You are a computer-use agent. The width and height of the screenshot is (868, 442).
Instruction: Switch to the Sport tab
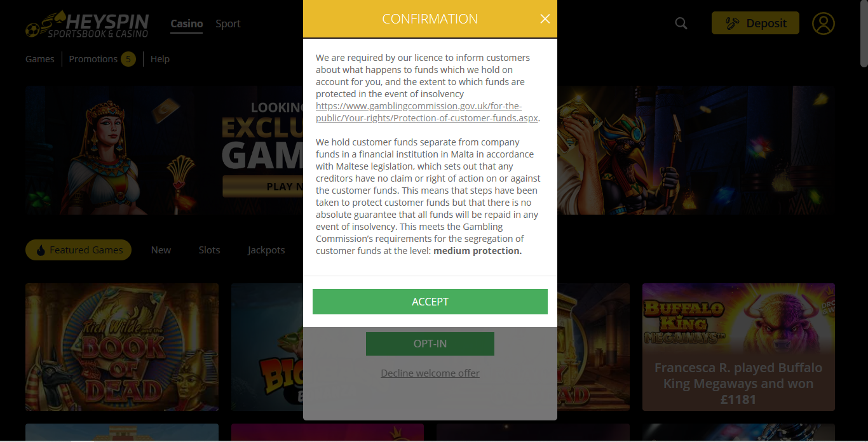(x=228, y=23)
